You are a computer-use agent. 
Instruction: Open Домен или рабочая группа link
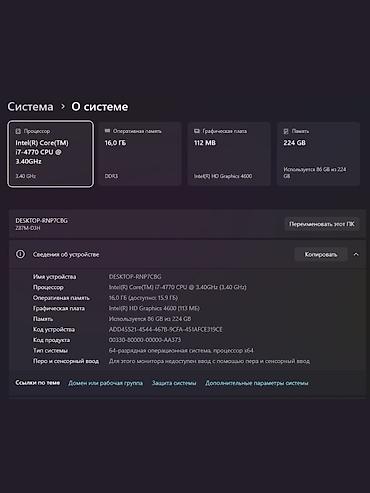(x=105, y=383)
